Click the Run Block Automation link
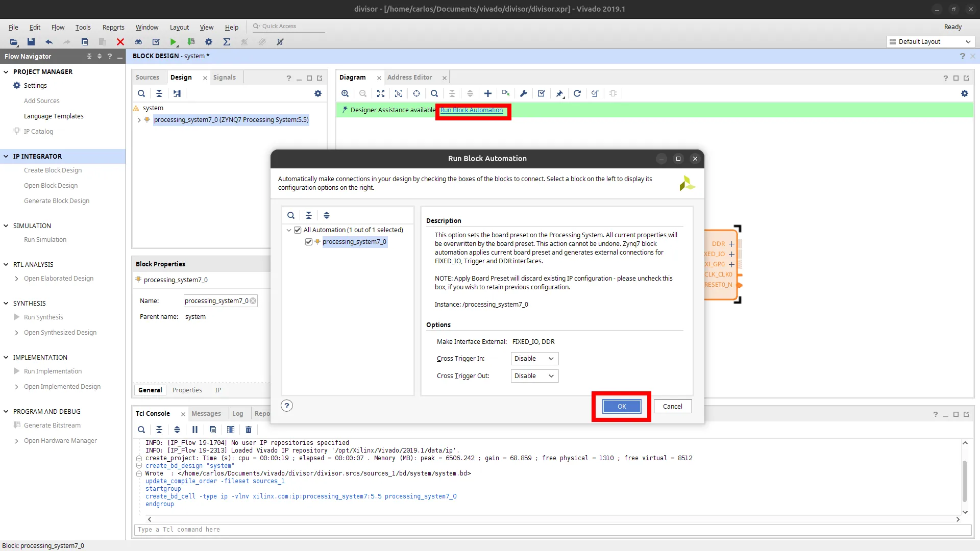The width and height of the screenshot is (980, 551). pyautogui.click(x=472, y=110)
